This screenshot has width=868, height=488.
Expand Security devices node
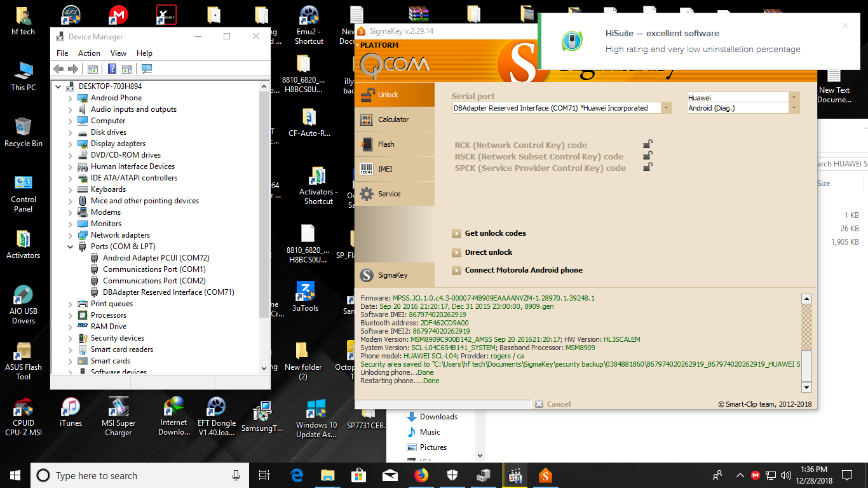71,338
